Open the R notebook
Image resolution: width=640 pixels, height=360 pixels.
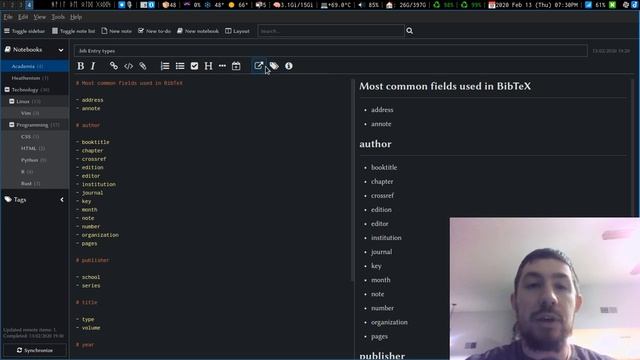point(35,172)
